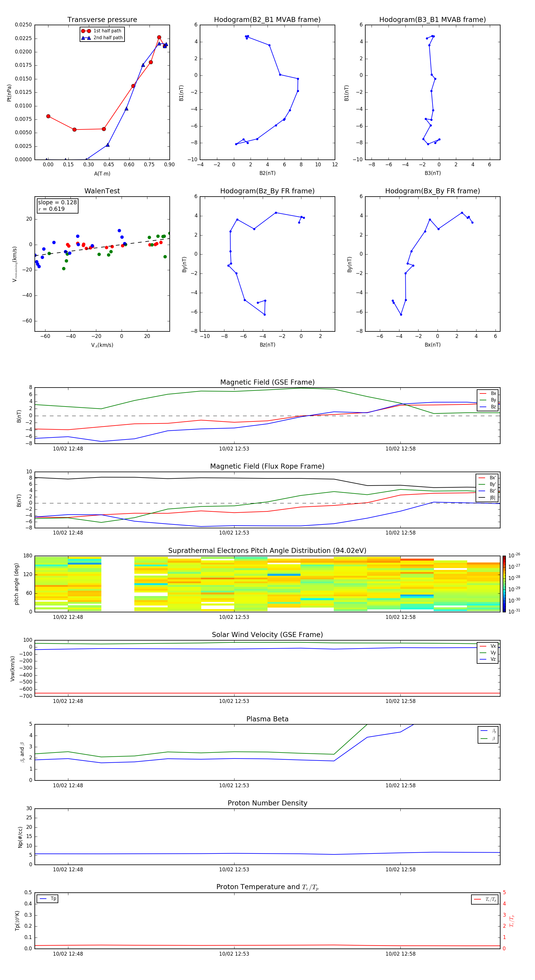Click the pitch angle distribution colorbar
The height and width of the screenshot is (980, 535).
pos(504,584)
